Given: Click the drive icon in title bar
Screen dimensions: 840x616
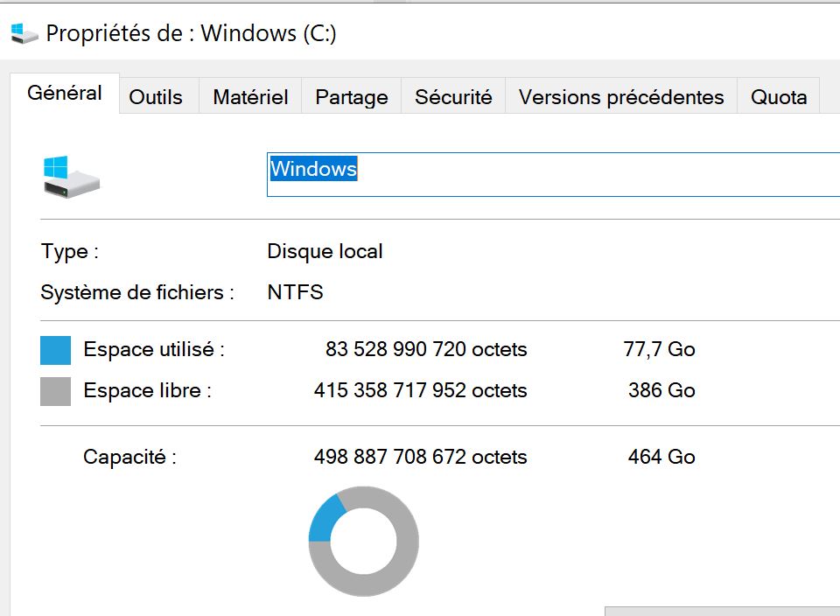Looking at the screenshot, I should click(24, 34).
